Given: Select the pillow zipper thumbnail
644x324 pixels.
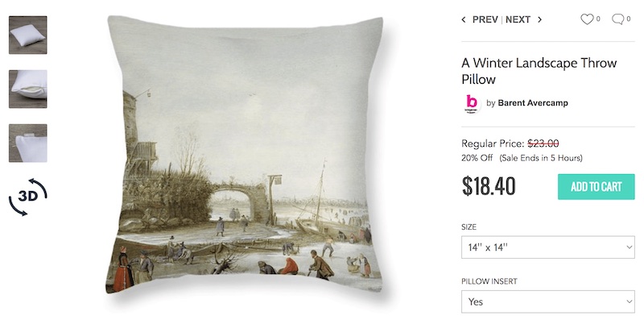Looking at the screenshot, I should pos(28,89).
